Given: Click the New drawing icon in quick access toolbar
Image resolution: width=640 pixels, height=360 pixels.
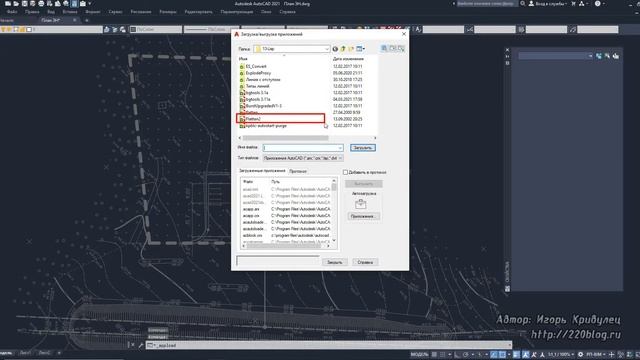Looking at the screenshot, I should tap(8, 4).
